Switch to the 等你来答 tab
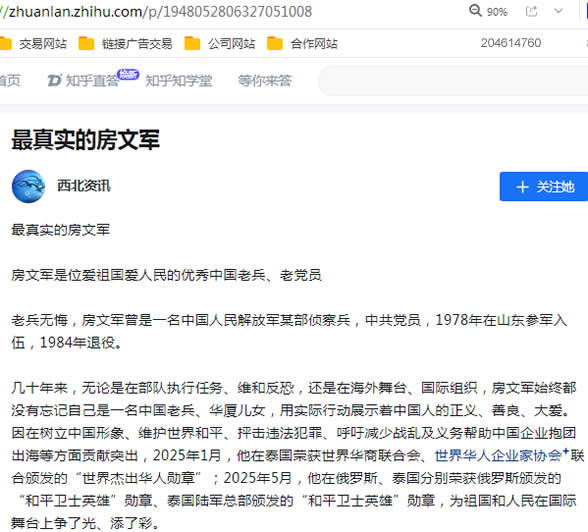This screenshot has width=588, height=532. (x=265, y=81)
